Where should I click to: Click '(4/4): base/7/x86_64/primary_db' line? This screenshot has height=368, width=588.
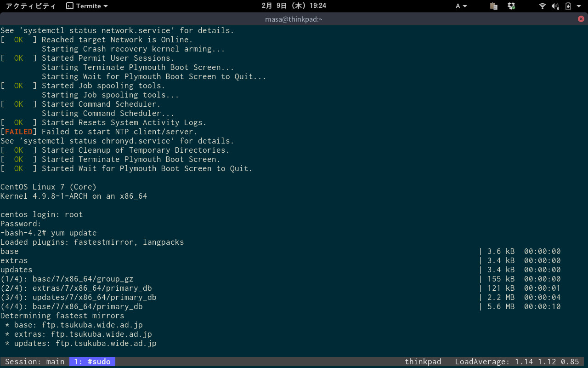[x=72, y=306]
